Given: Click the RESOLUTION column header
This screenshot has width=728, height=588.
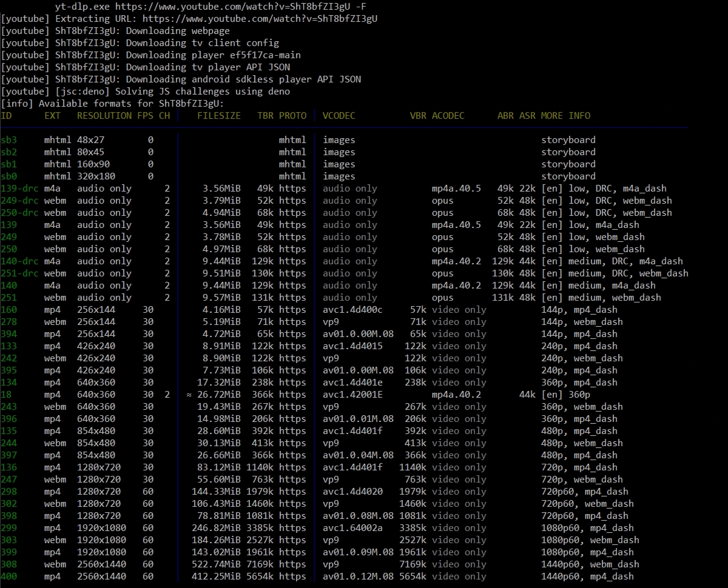Looking at the screenshot, I should point(104,116).
